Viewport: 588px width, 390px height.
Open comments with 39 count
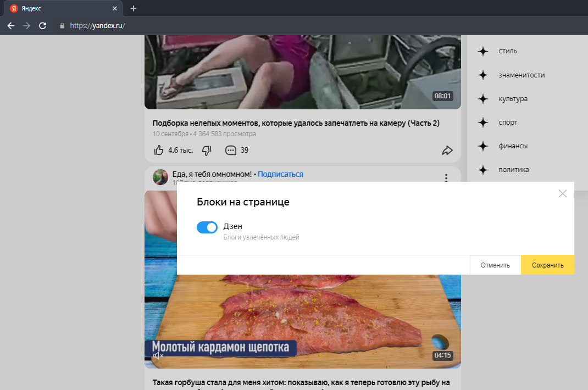(237, 151)
